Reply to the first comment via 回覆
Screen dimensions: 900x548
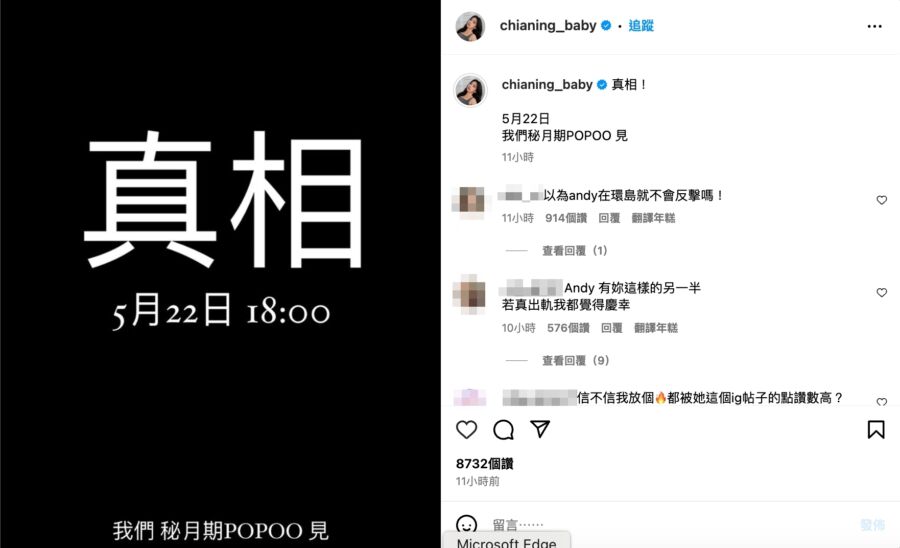(609, 218)
